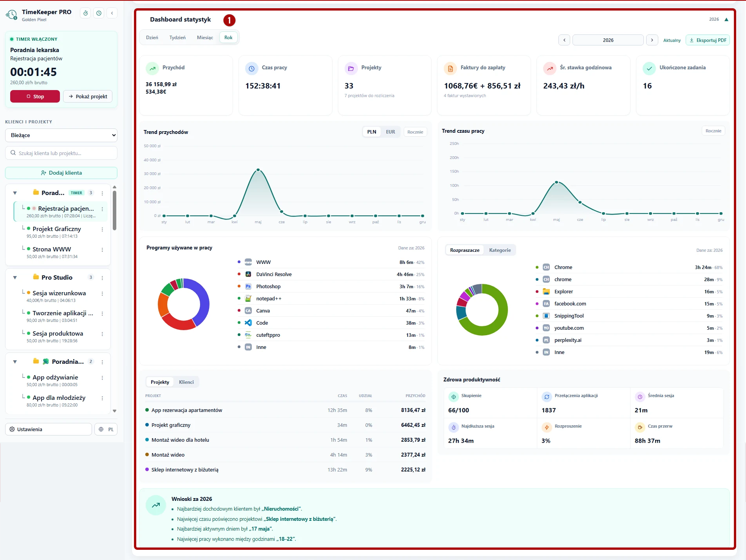Collapse dashboard with the 2026 arrow

point(726,20)
